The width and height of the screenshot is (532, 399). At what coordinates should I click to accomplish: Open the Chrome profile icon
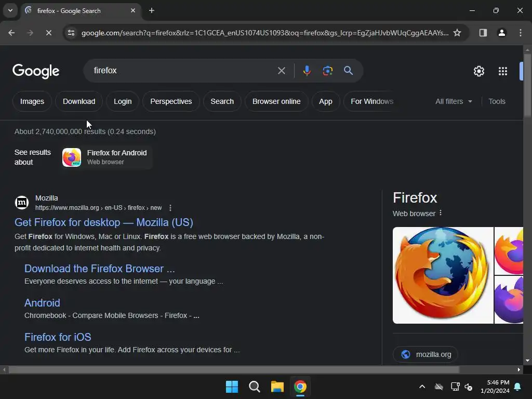click(x=501, y=33)
